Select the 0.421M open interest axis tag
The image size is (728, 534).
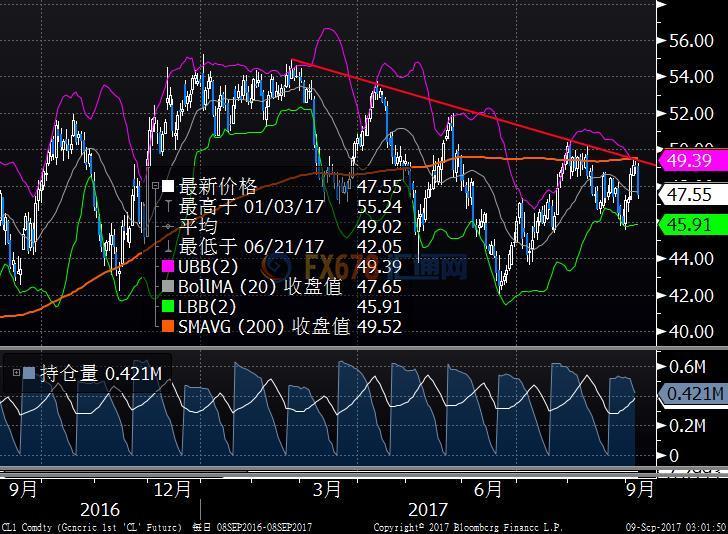click(692, 394)
